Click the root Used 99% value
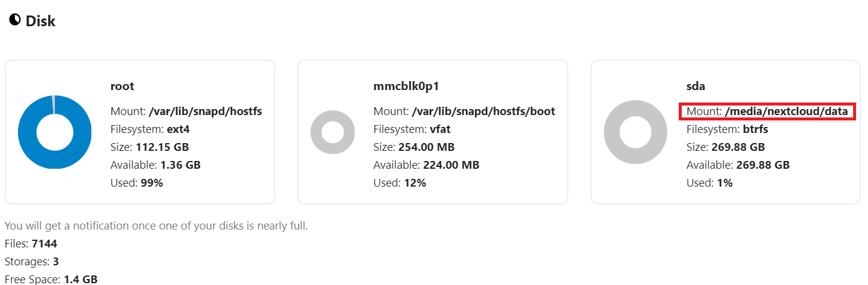The width and height of the screenshot is (868, 285). point(152,183)
